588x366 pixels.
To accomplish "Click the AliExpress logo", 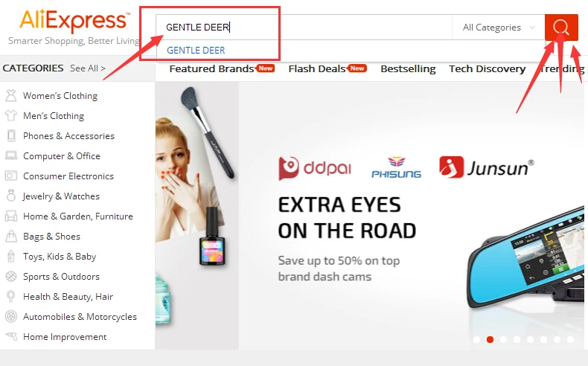I will click(x=74, y=21).
